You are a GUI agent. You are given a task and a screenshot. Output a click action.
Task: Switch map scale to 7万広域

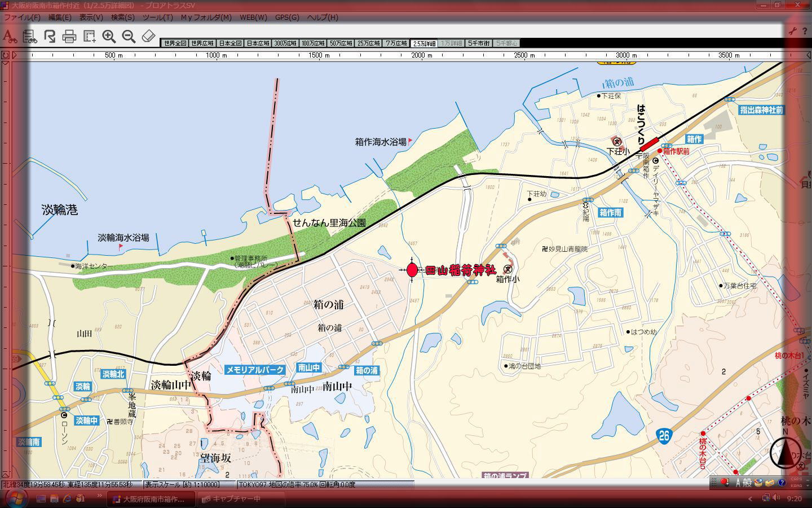point(396,43)
